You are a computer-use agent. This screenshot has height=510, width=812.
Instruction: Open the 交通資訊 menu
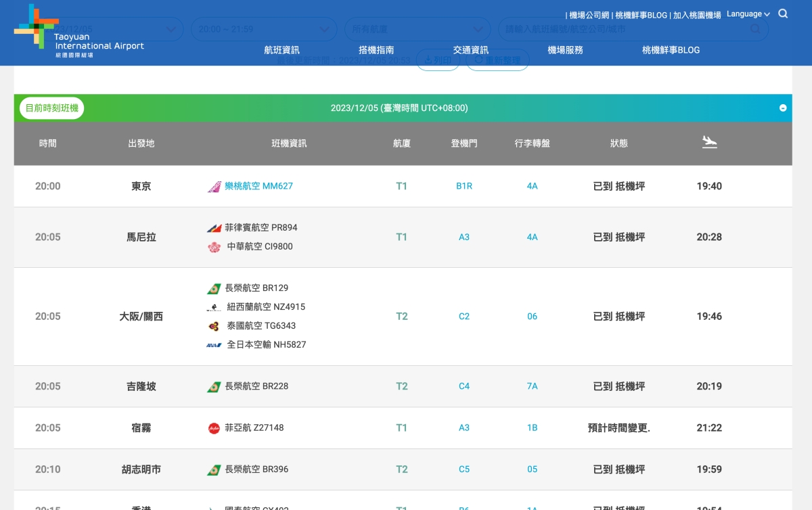pos(471,50)
